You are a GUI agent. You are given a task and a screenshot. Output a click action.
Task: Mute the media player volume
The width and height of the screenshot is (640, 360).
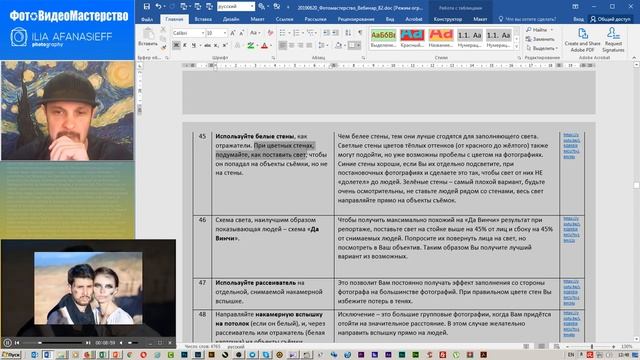[121, 343]
